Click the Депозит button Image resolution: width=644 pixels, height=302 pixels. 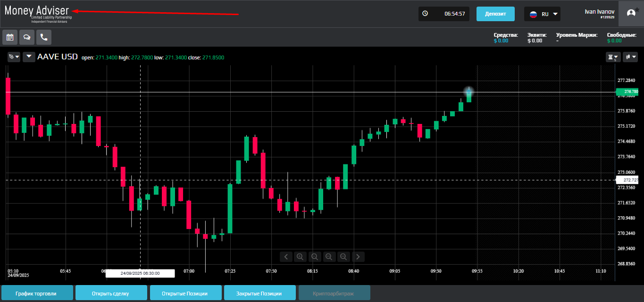coord(495,14)
